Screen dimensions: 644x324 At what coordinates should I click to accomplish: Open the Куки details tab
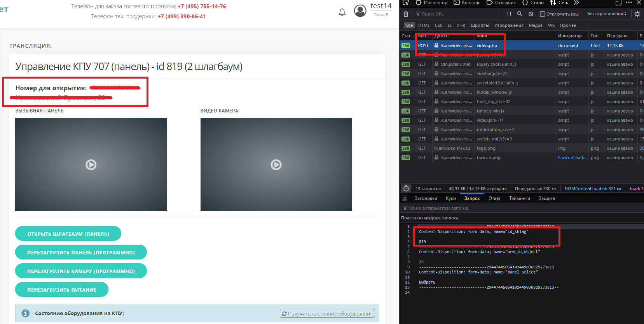coord(451,198)
